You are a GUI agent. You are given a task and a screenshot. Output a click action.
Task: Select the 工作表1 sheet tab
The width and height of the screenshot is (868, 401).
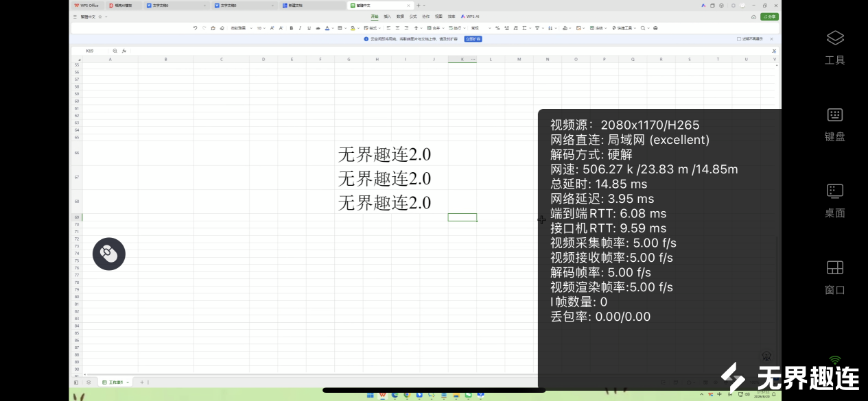(x=115, y=382)
